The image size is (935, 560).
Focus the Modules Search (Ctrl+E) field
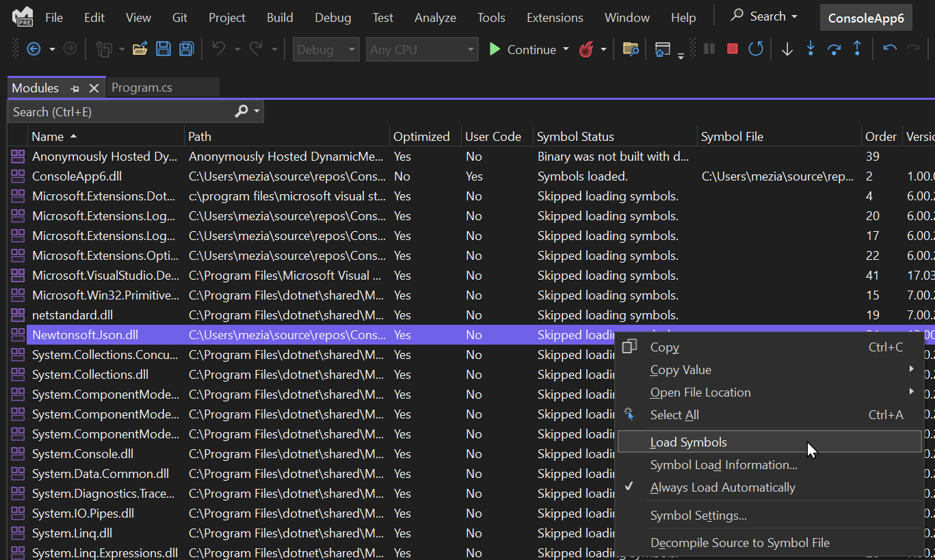click(x=123, y=112)
